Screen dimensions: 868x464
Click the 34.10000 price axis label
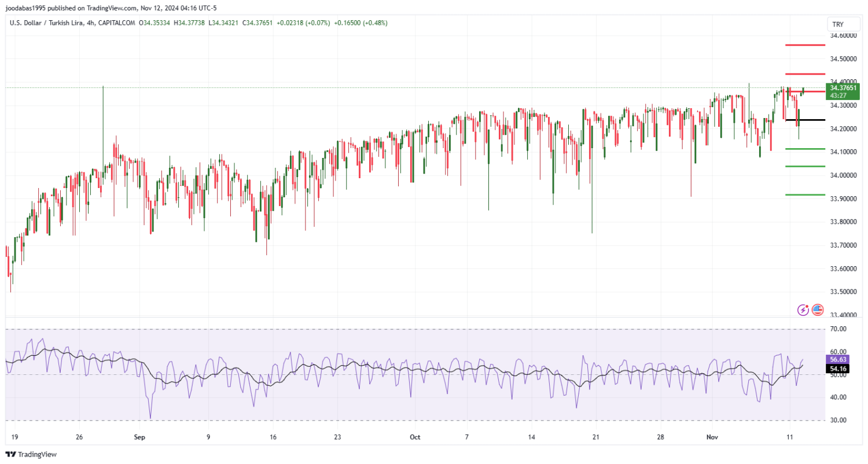tap(843, 152)
